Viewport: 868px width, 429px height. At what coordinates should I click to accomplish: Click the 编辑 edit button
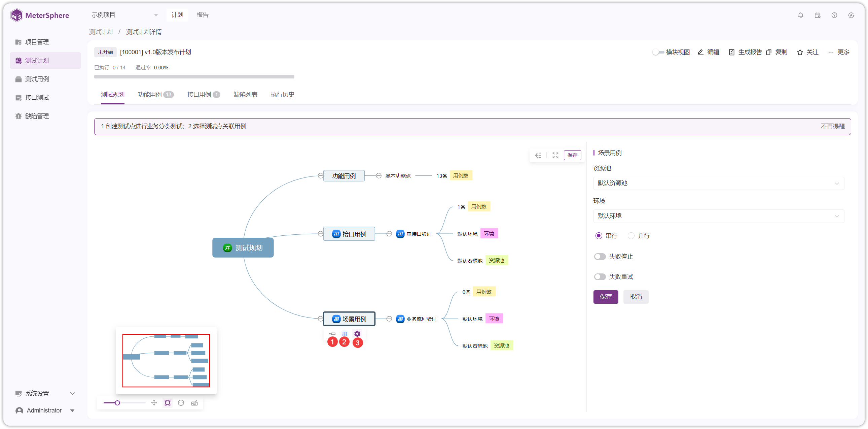point(708,52)
